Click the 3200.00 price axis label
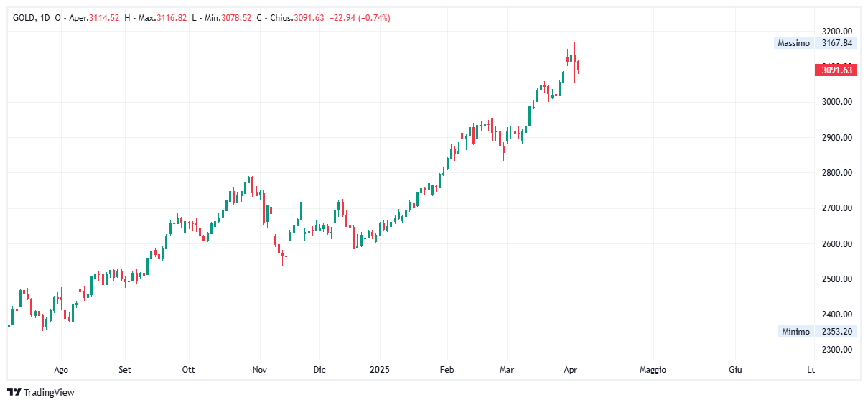This screenshot has height=405, width=868. pyautogui.click(x=837, y=32)
